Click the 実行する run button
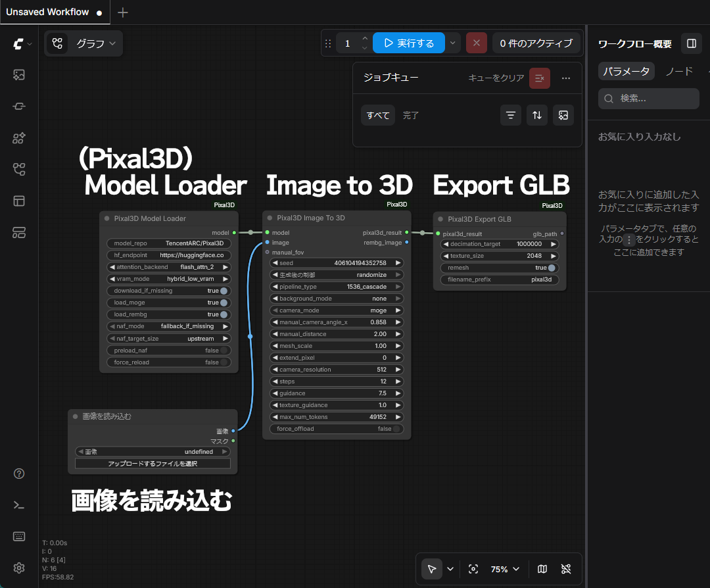The height and width of the screenshot is (588, 710). pos(408,43)
